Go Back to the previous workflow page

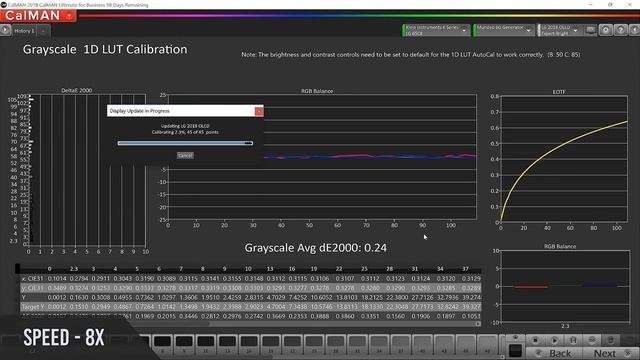[x=554, y=353]
